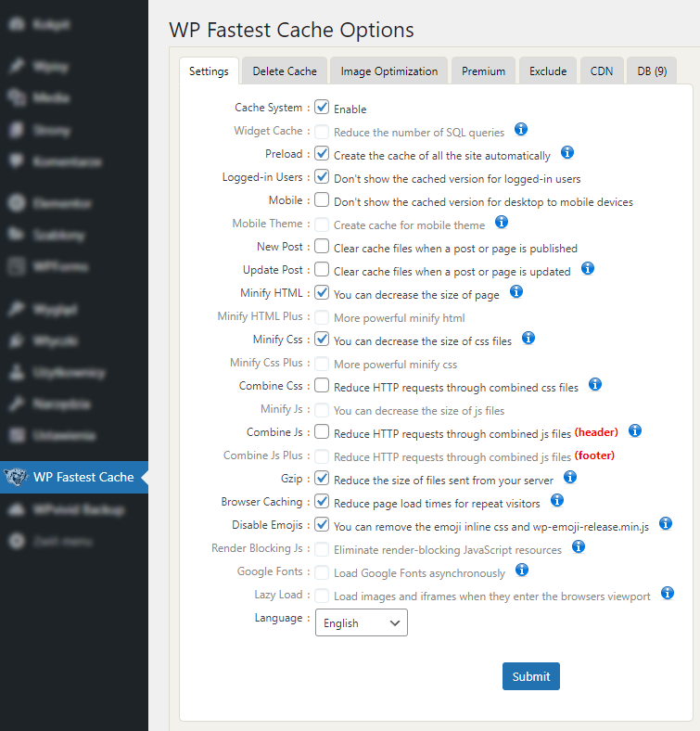Click the info icon beside Minify HTML

515,292
